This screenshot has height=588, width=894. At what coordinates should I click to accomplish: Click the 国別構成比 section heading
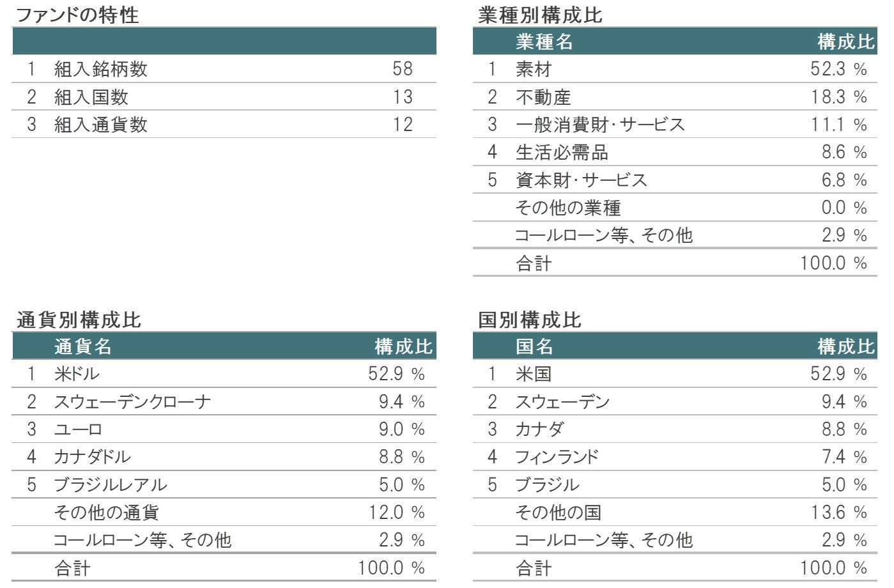coord(530,320)
